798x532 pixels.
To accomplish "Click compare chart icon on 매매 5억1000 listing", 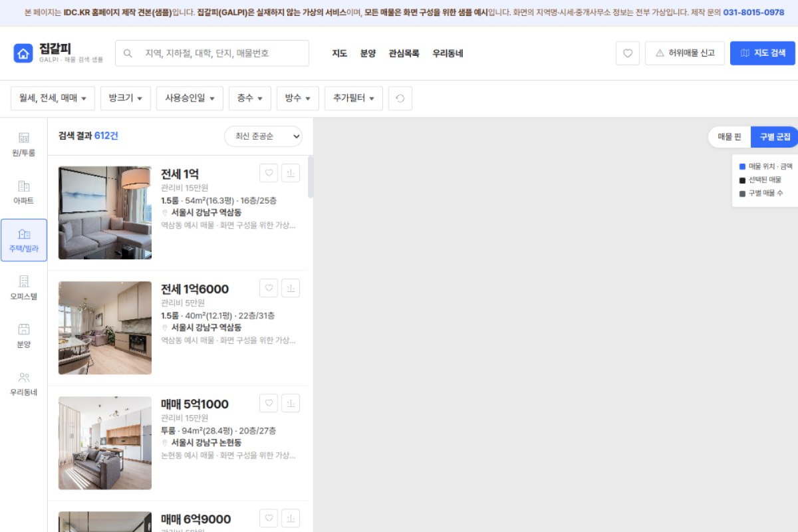I will [x=291, y=403].
